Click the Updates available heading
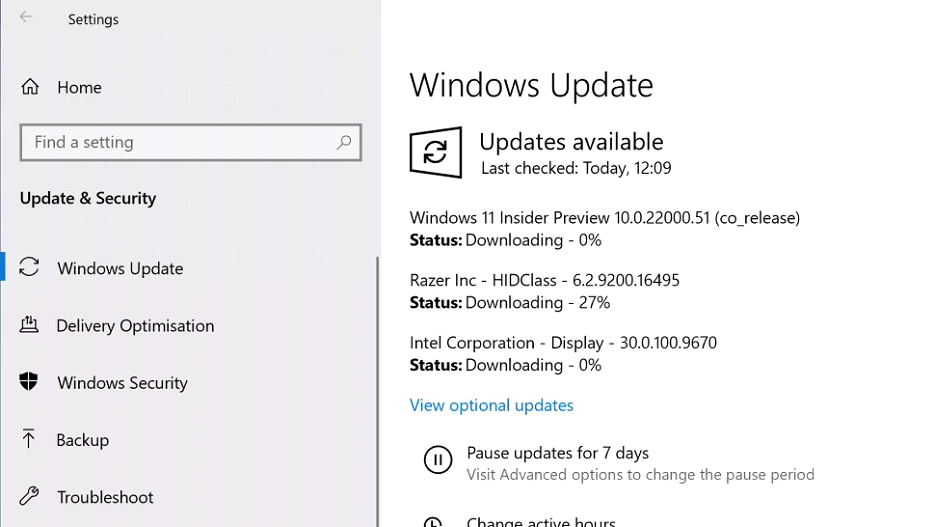Screen dimensions: 935x527 click(571, 142)
